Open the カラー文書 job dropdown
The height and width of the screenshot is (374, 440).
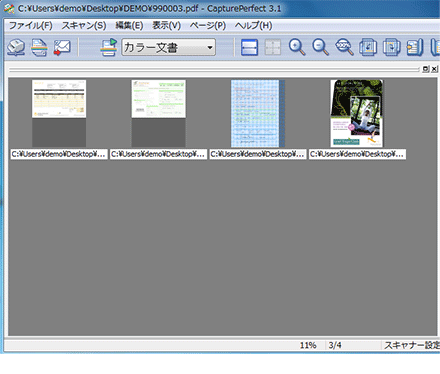click(168, 47)
